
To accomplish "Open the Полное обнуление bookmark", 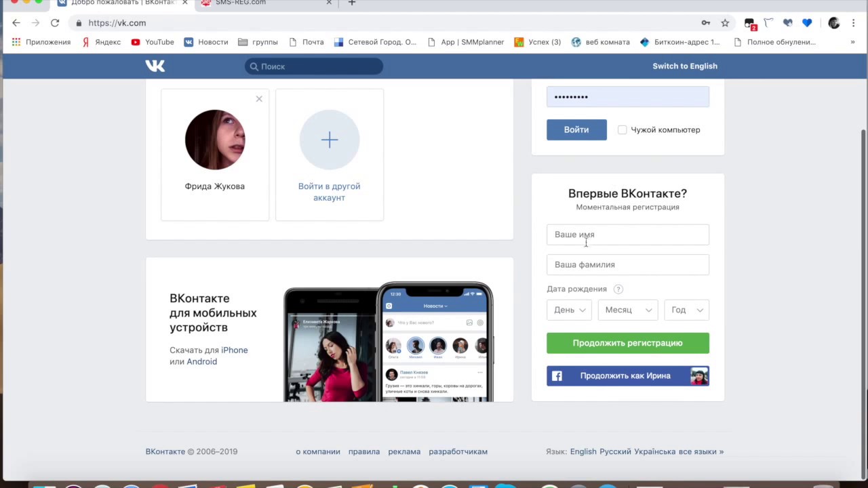I will point(774,42).
